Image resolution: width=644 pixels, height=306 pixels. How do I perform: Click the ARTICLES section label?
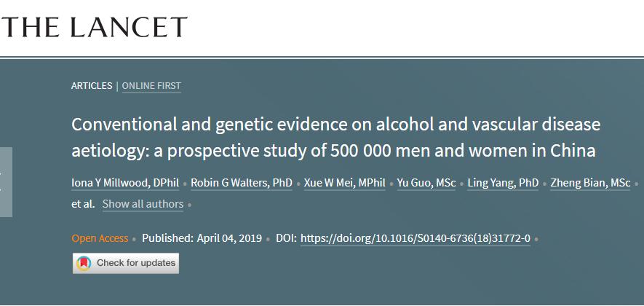click(92, 86)
